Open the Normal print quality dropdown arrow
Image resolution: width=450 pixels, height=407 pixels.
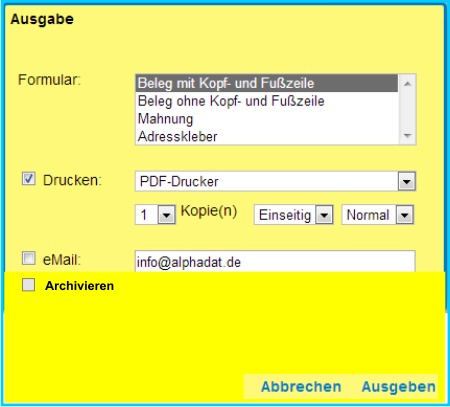[x=405, y=215]
